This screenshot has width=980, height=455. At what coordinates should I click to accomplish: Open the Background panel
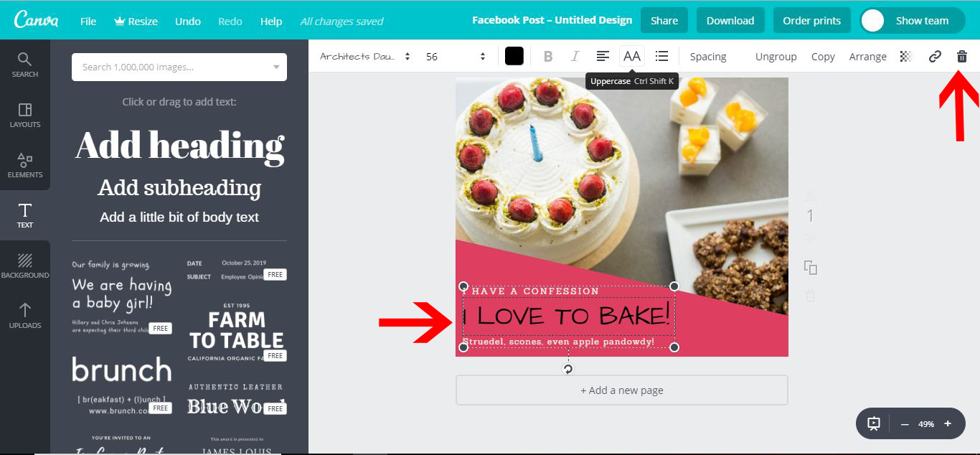(x=25, y=264)
